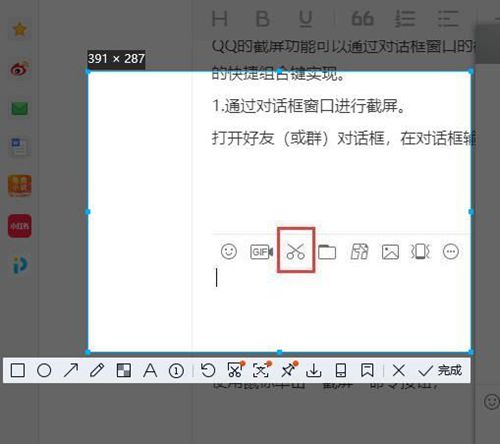Add text with the A tool
The height and width of the screenshot is (444, 500).
(x=150, y=370)
